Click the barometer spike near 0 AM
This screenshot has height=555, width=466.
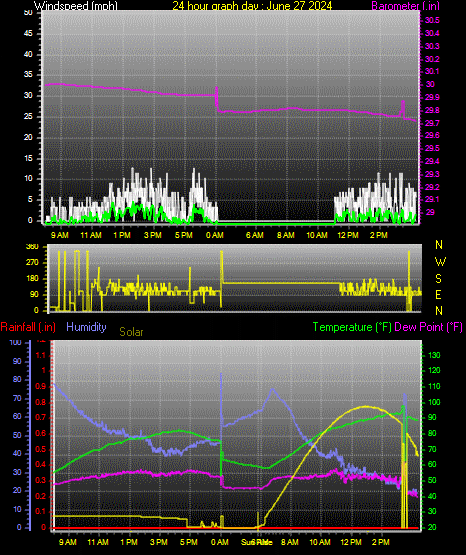point(217,96)
